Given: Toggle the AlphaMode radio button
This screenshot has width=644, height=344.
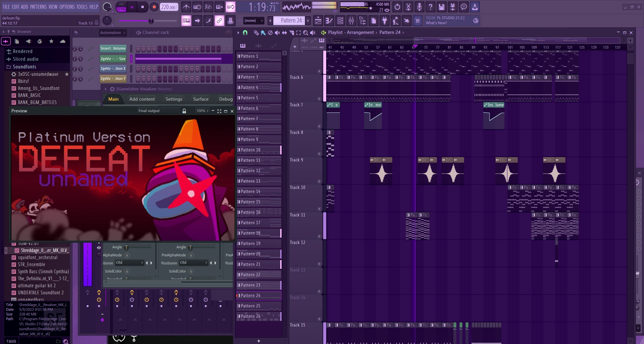Looking at the screenshot, I should (x=127, y=255).
